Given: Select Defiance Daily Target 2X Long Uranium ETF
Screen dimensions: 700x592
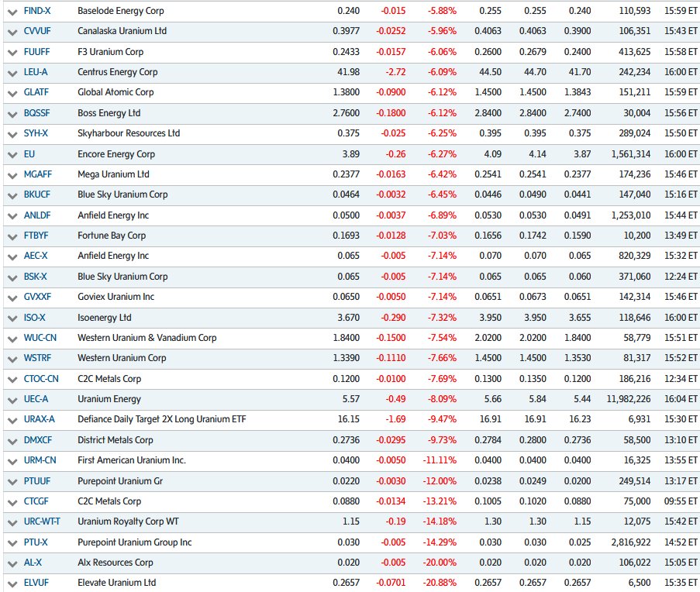Looking at the screenshot, I should 161,419.
